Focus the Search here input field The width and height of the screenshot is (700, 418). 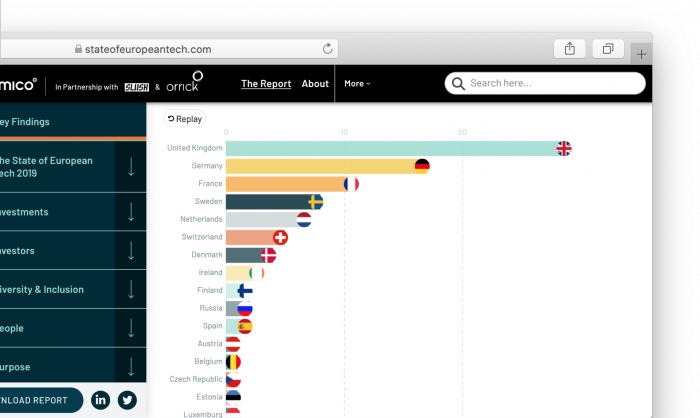coord(545,83)
